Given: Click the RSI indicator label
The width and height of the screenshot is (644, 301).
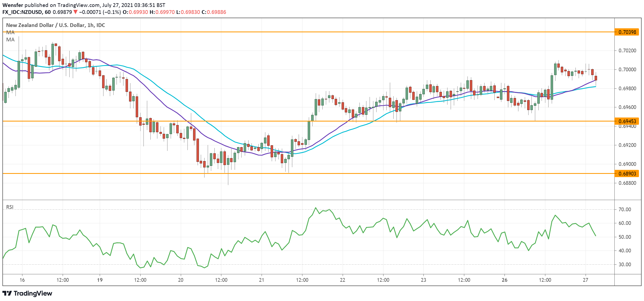Looking at the screenshot, I should tap(10, 207).
